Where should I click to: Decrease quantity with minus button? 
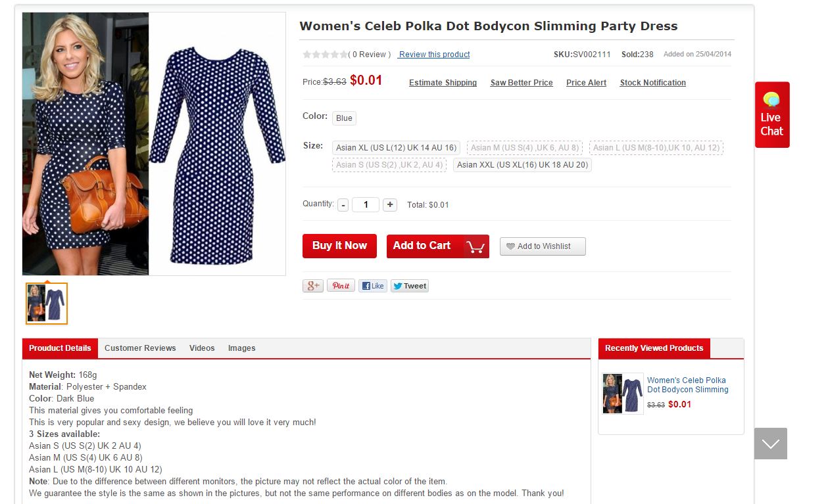coord(343,205)
